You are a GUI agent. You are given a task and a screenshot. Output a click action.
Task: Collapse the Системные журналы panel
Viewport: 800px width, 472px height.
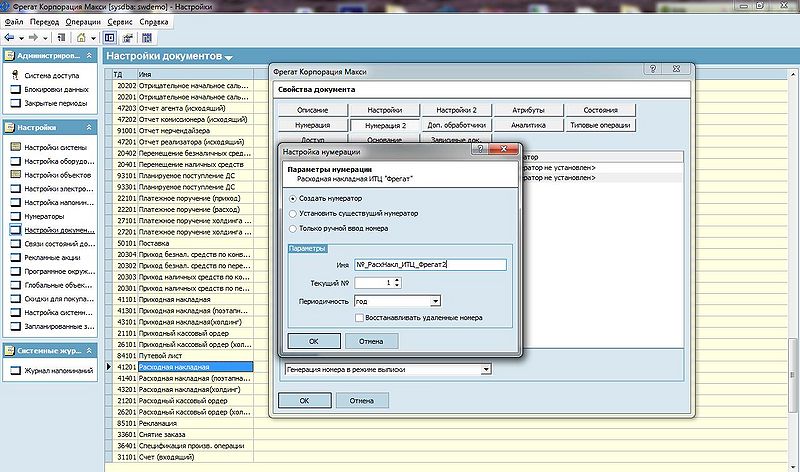[89, 351]
